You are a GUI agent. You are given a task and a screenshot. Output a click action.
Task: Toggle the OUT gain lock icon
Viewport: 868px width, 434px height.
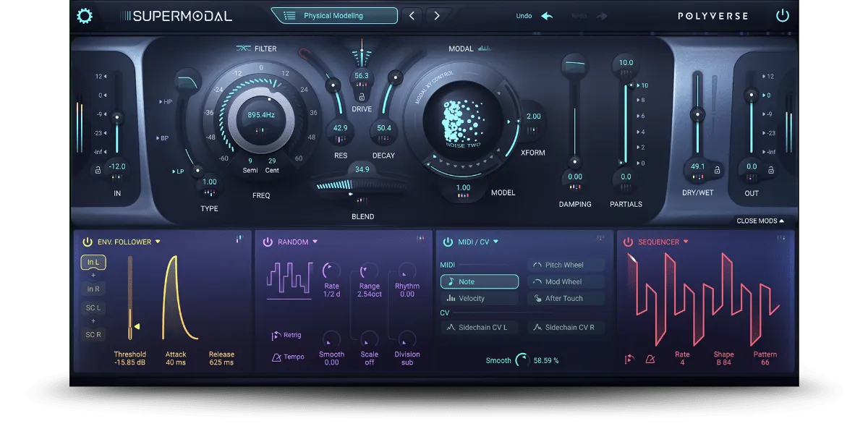point(771,170)
